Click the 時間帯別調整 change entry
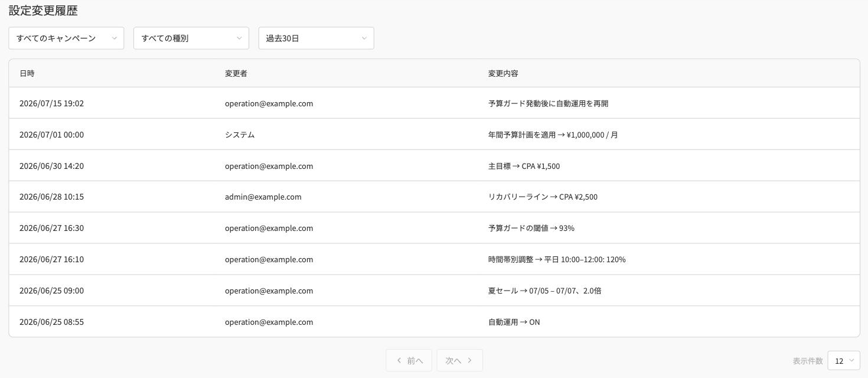 (557, 259)
